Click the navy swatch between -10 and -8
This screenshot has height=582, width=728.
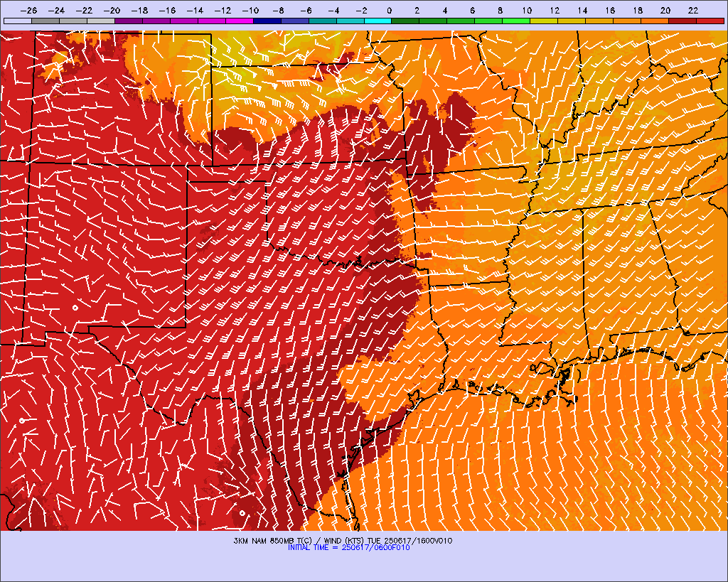click(x=267, y=21)
